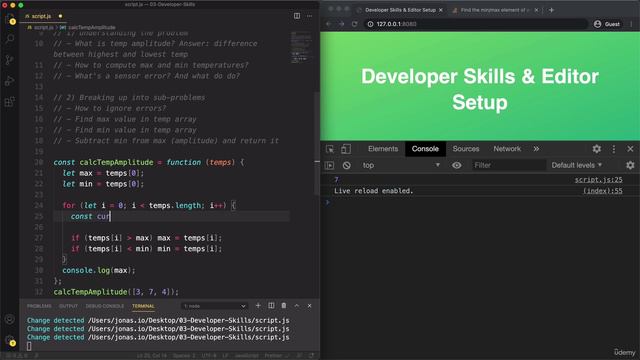Select the Terminal panel tab
The height and width of the screenshot is (360, 640).
[x=143, y=306]
